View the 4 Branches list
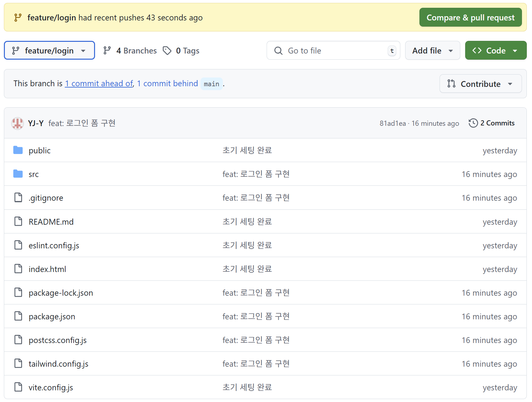This screenshot has height=402, width=532. click(130, 51)
